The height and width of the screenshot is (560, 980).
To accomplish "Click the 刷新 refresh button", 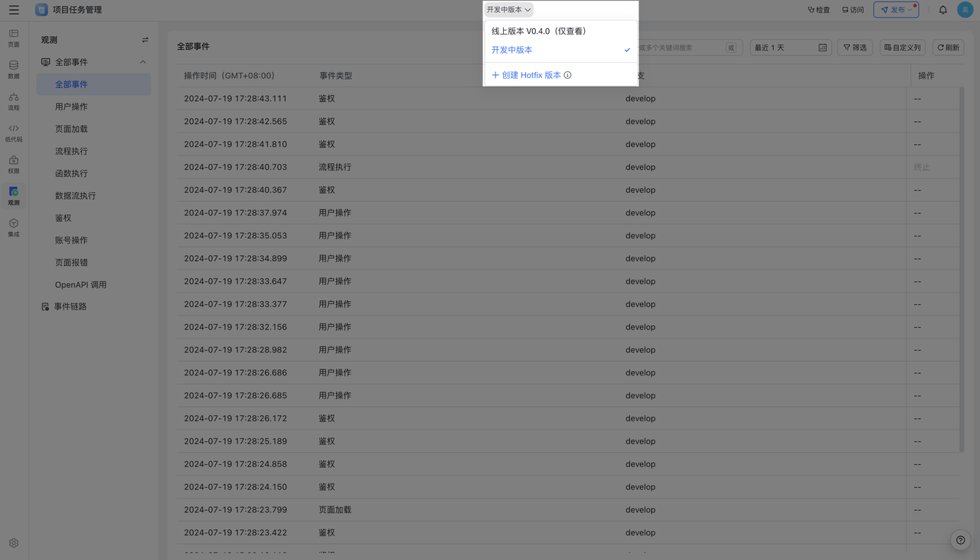I will (x=948, y=47).
